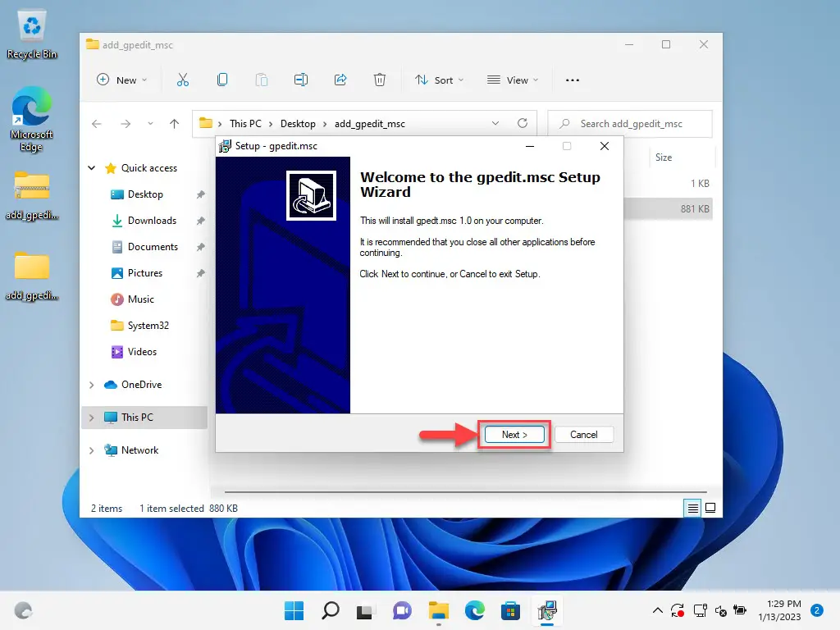Open Chat app on taskbar
Screen dimensions: 840x630
(x=402, y=610)
